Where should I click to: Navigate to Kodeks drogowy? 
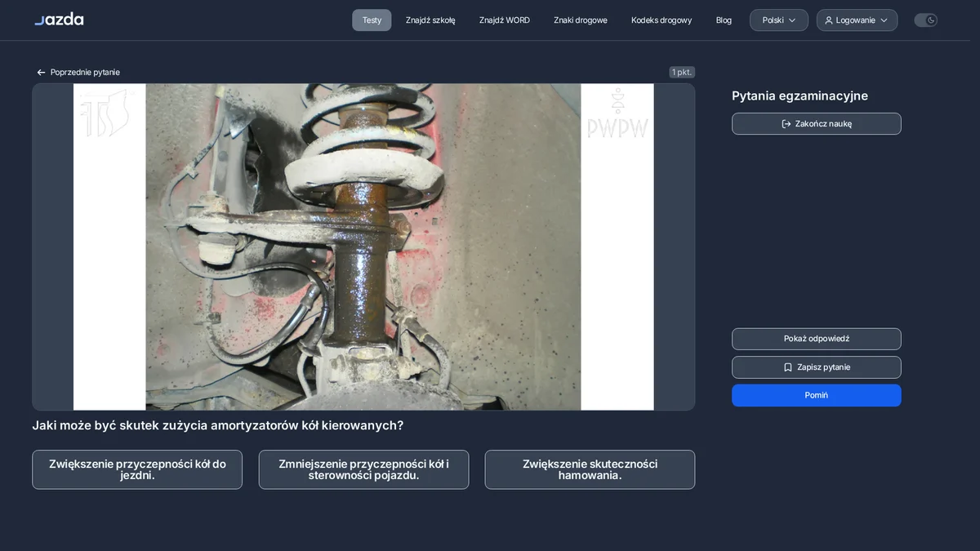click(661, 20)
